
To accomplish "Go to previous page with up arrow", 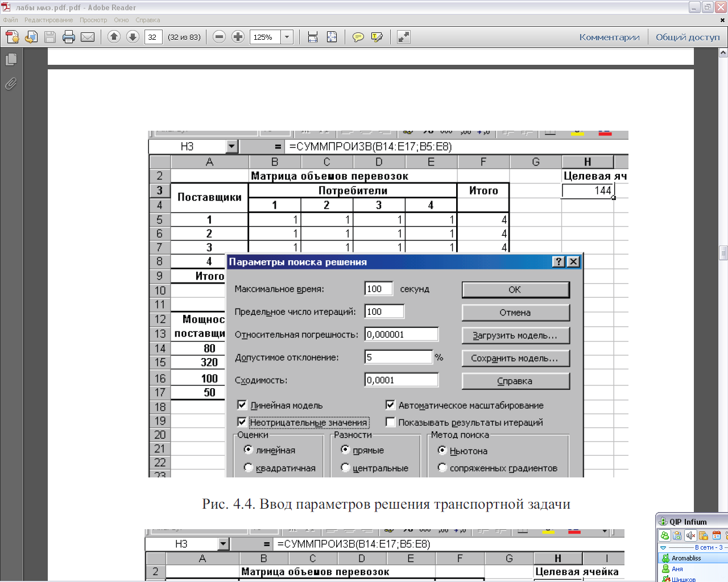I will pos(114,37).
